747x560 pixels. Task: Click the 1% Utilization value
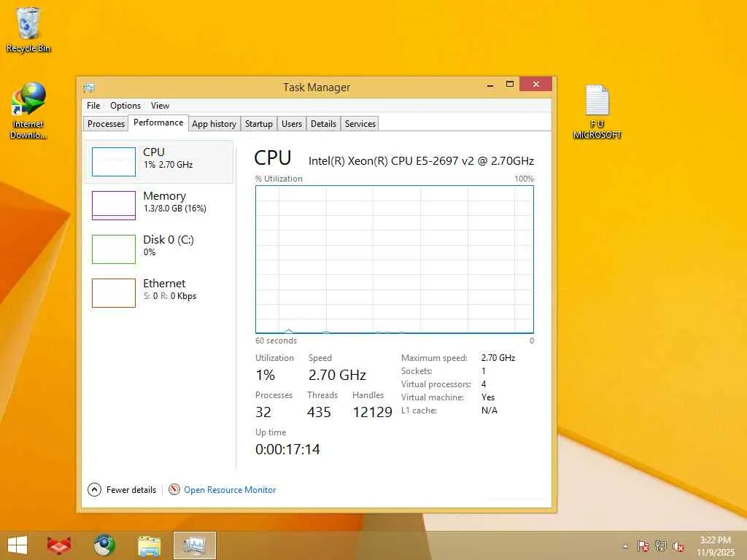tap(265, 376)
